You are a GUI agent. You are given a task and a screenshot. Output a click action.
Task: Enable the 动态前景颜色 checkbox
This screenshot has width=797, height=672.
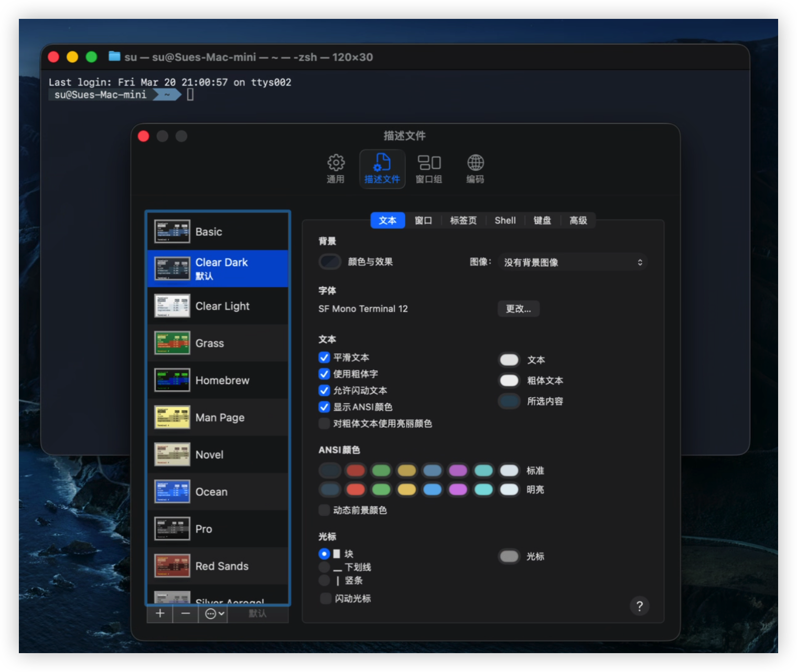point(325,510)
